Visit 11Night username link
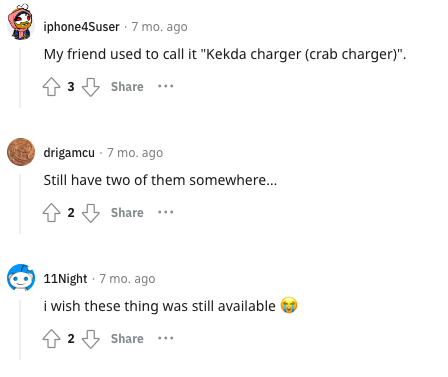The image size is (448, 377). pyautogui.click(x=65, y=279)
